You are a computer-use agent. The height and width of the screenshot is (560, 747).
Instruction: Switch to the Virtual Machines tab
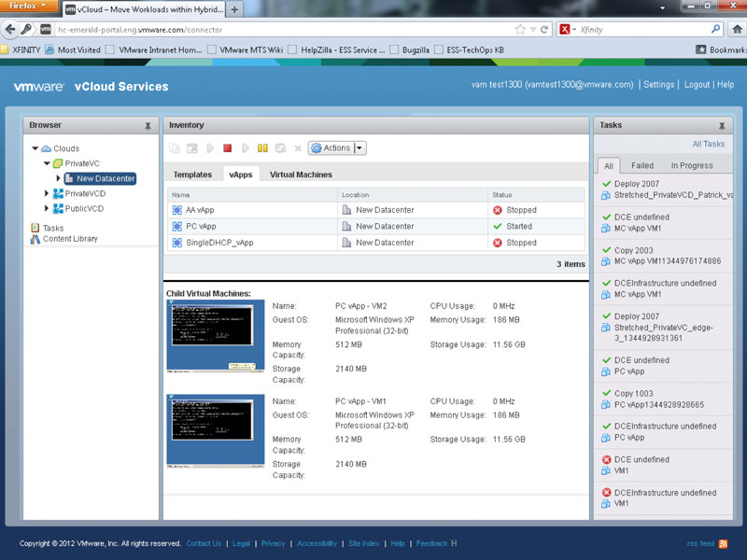[x=301, y=175]
